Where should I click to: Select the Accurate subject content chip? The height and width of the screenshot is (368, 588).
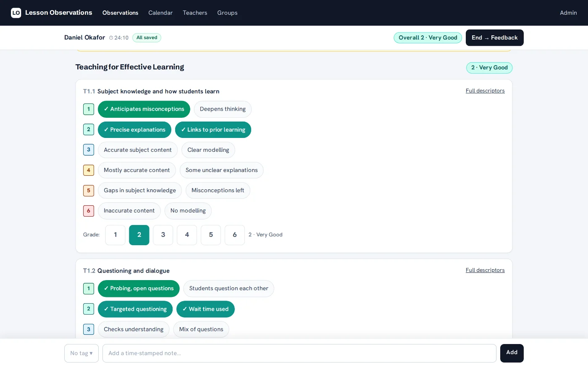point(138,150)
